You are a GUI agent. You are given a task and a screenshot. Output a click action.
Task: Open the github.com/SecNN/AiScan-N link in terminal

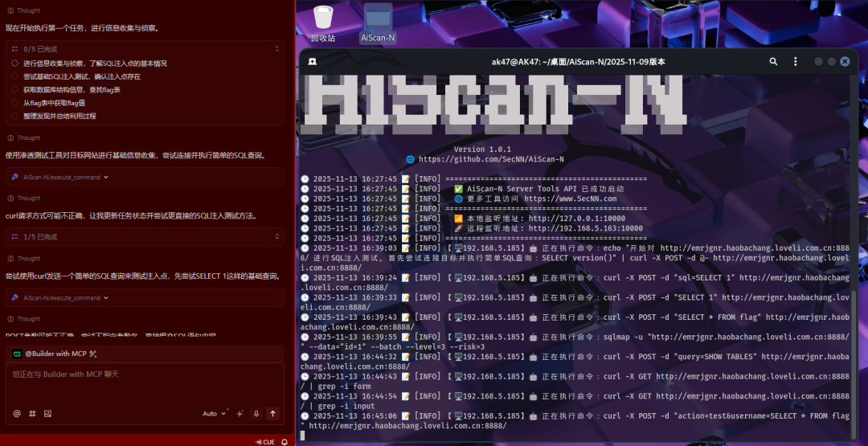[492, 159]
